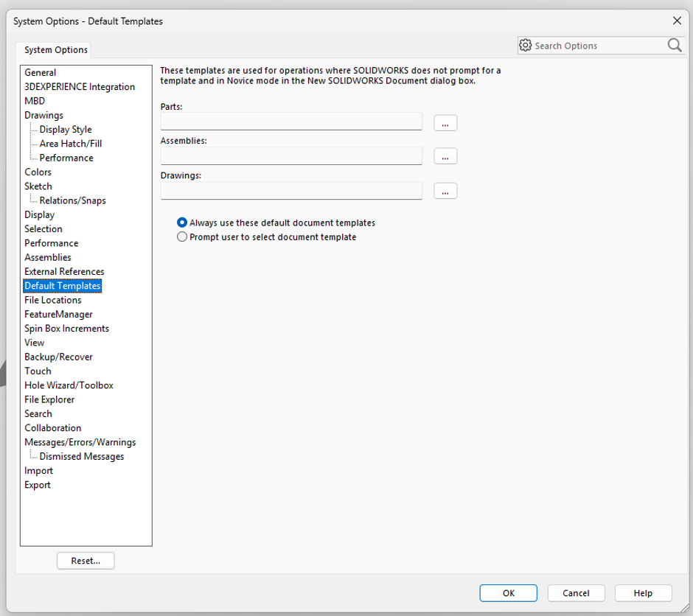Open Export options
This screenshot has height=616, width=693.
pyautogui.click(x=38, y=484)
